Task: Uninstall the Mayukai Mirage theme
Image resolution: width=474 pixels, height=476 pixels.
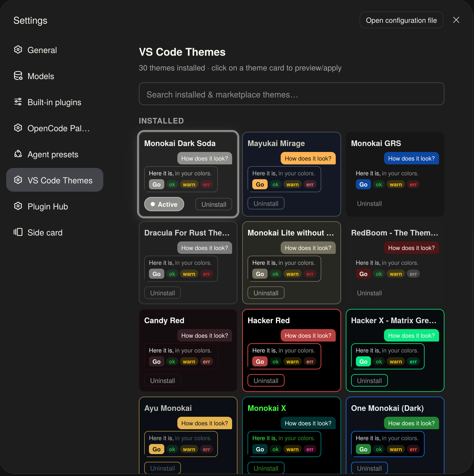Action: click(x=266, y=203)
